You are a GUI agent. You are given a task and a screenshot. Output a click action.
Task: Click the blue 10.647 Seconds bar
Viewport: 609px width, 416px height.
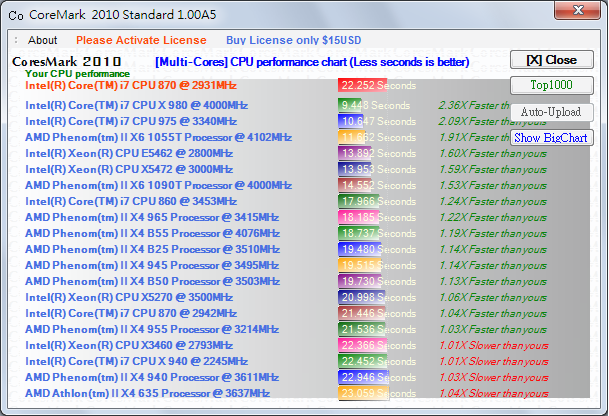pos(351,121)
